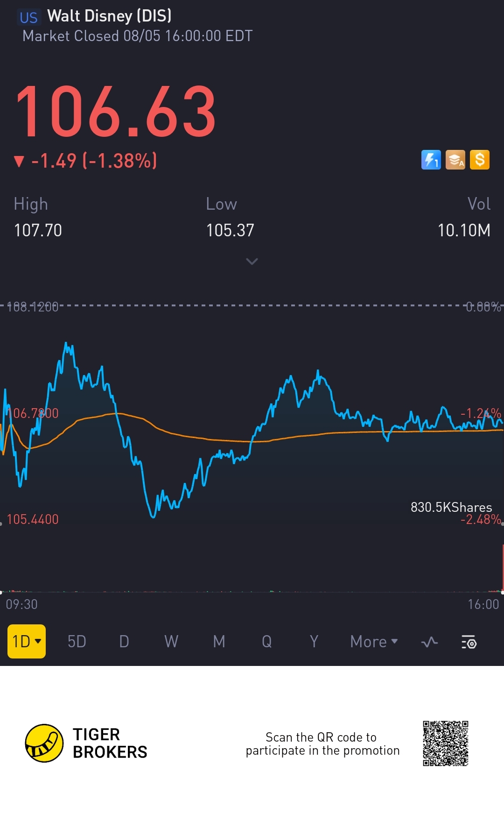Tap the US market flag badge
The width and height of the screenshot is (504, 821).
pyautogui.click(x=28, y=18)
